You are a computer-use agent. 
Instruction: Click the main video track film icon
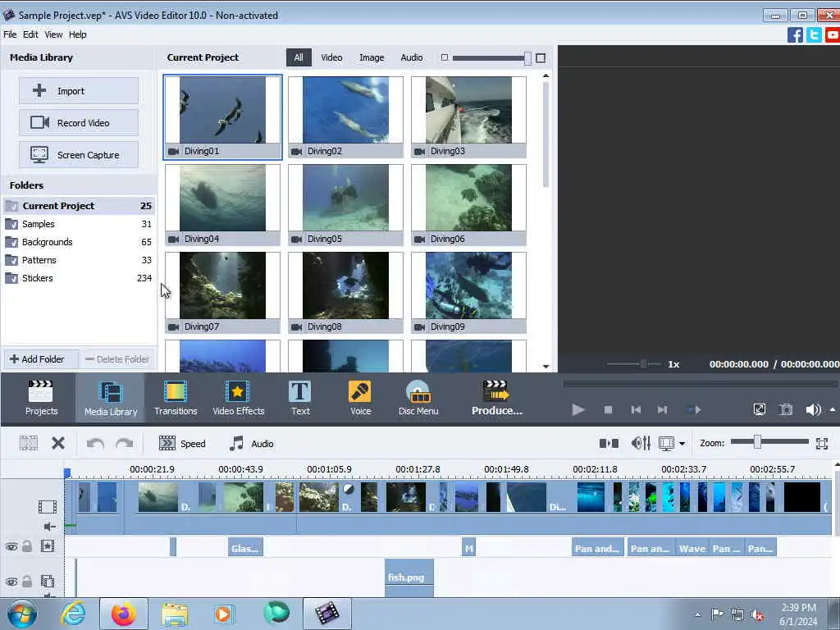pos(47,506)
